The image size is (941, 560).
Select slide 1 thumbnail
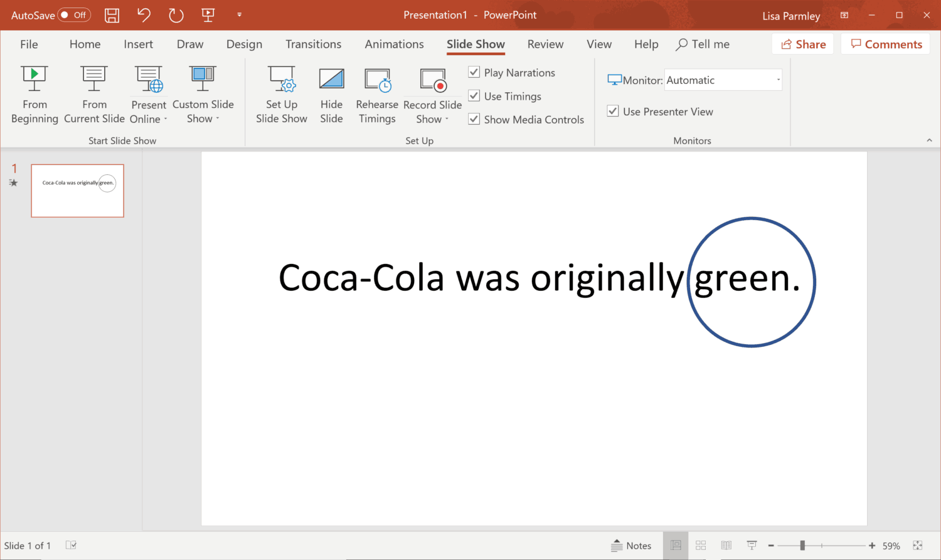78,191
